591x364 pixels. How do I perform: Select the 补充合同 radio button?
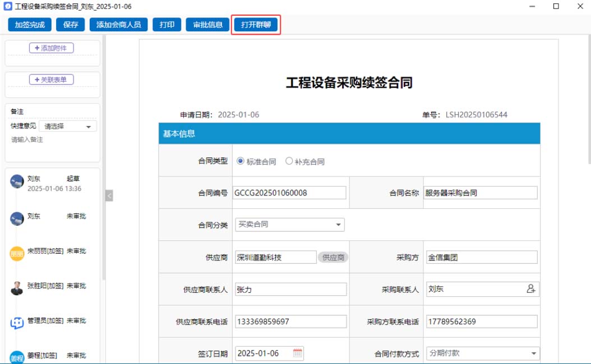click(289, 161)
